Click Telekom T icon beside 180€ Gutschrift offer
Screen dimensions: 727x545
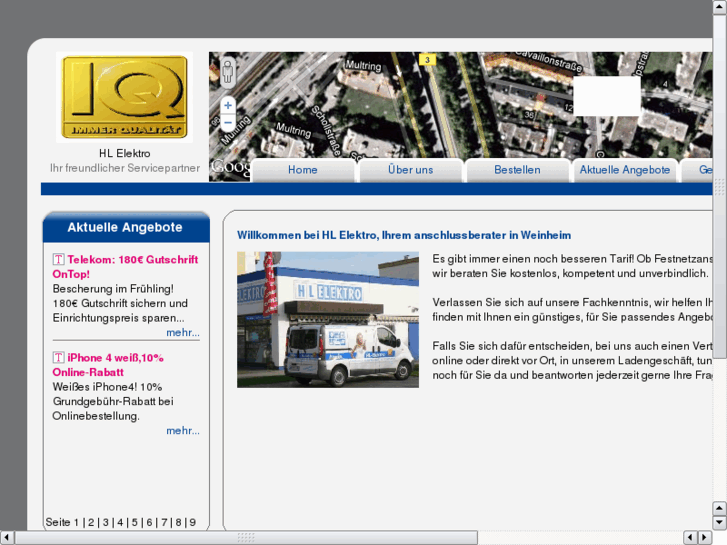coord(58,260)
